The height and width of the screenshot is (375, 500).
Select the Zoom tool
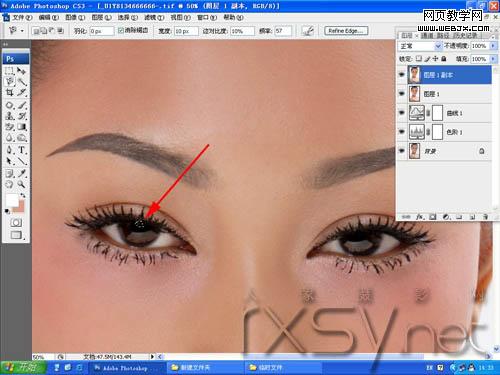[x=21, y=184]
